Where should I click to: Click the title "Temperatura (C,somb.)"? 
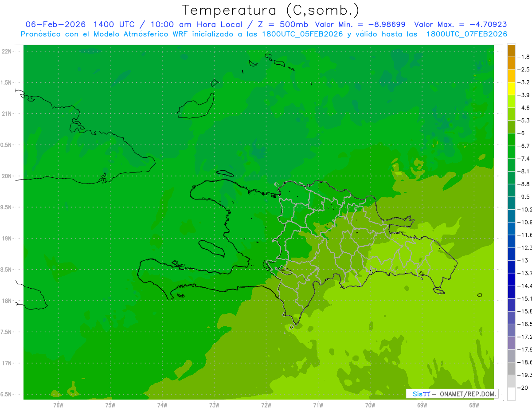(270, 11)
